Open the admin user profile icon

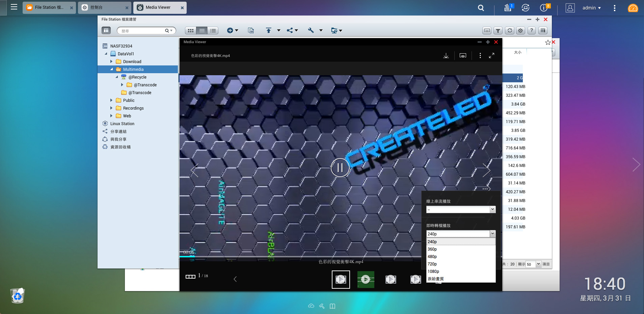(x=570, y=8)
